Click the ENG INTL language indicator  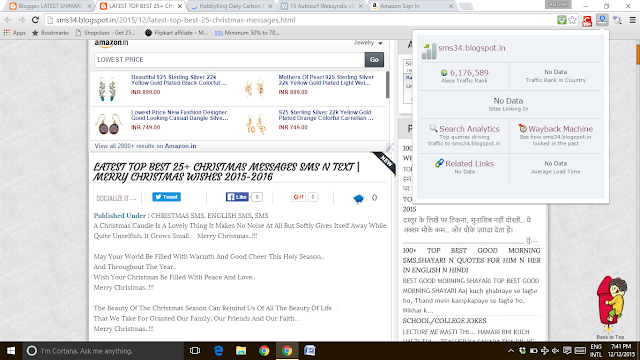click(x=596, y=351)
